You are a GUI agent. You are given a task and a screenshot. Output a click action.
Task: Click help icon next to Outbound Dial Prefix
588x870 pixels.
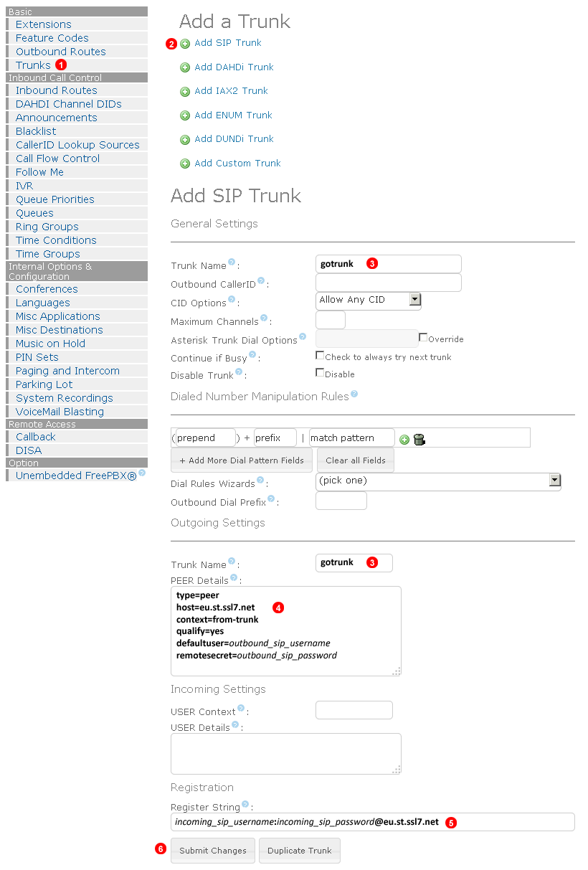[x=271, y=499]
